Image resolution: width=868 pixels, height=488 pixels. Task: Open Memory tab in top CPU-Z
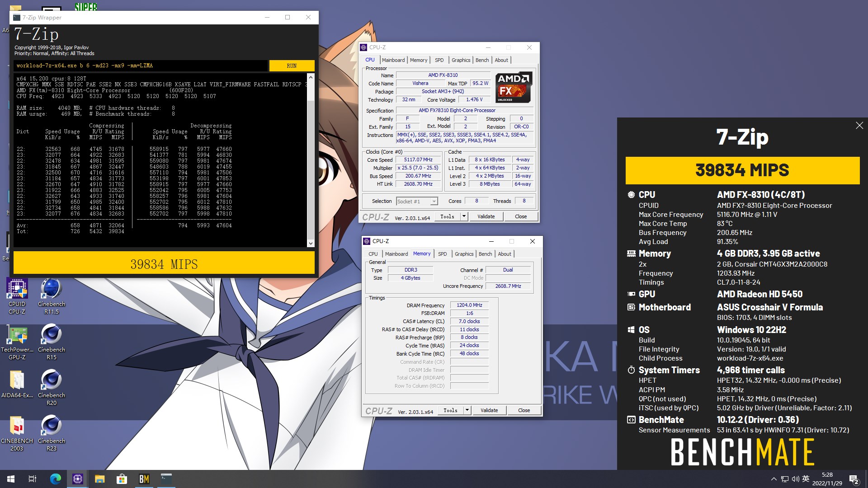click(419, 60)
